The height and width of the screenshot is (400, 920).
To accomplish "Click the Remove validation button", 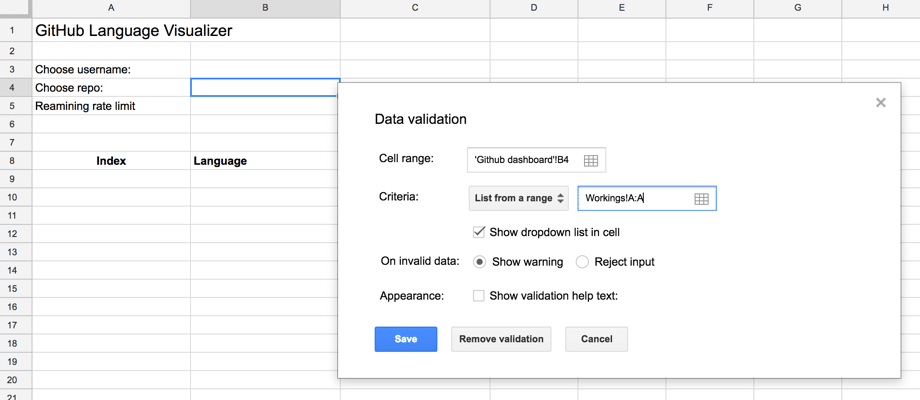I will click(x=501, y=339).
